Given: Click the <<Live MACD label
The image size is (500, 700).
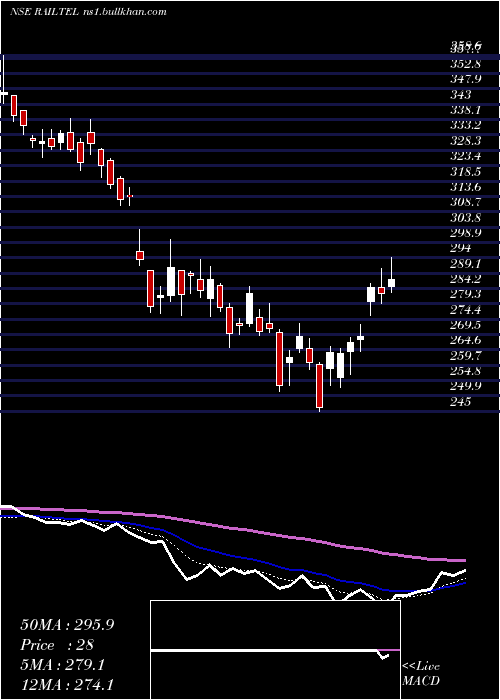Looking at the screenshot, I should 421,673.
